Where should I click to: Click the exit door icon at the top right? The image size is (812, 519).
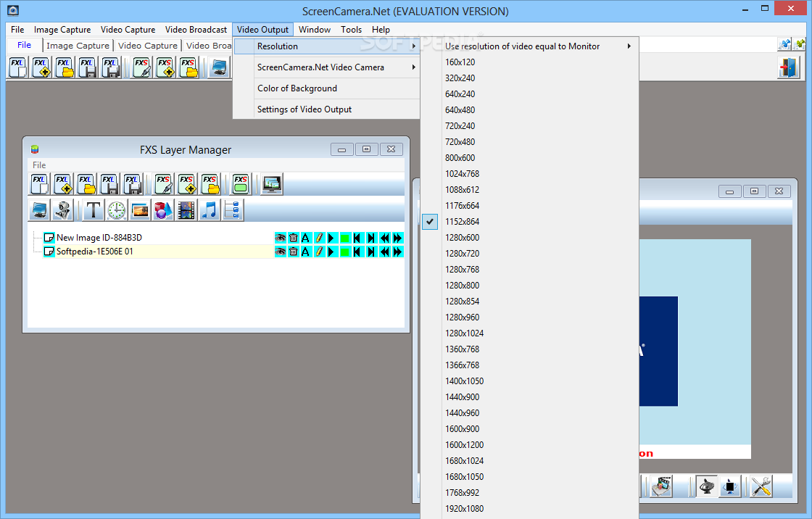(788, 68)
